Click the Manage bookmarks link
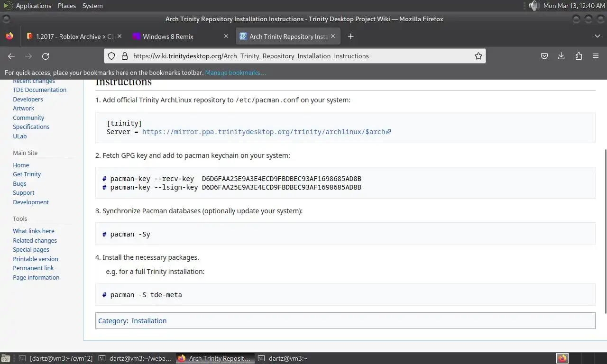Viewport: 607px width, 364px height. (x=235, y=73)
